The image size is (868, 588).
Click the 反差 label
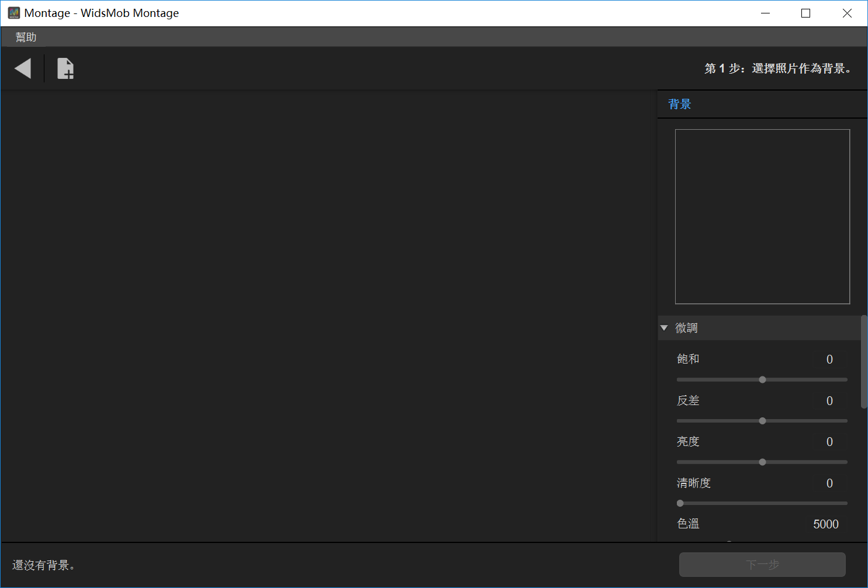tap(688, 400)
